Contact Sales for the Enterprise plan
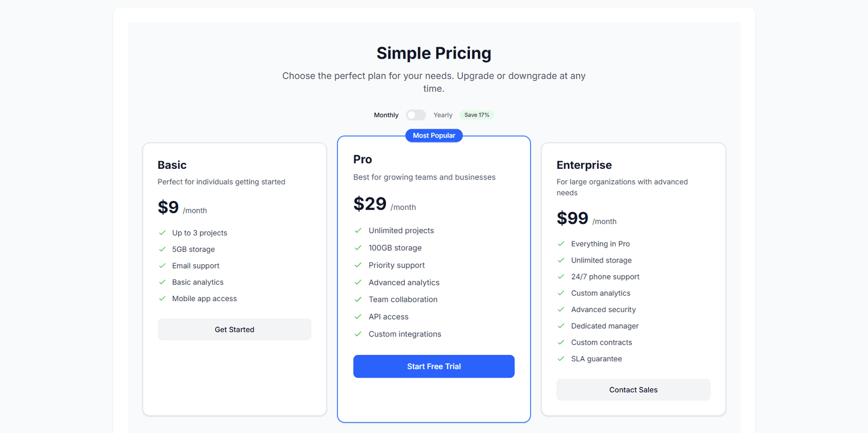Screen dimensions: 868x433 point(633,390)
